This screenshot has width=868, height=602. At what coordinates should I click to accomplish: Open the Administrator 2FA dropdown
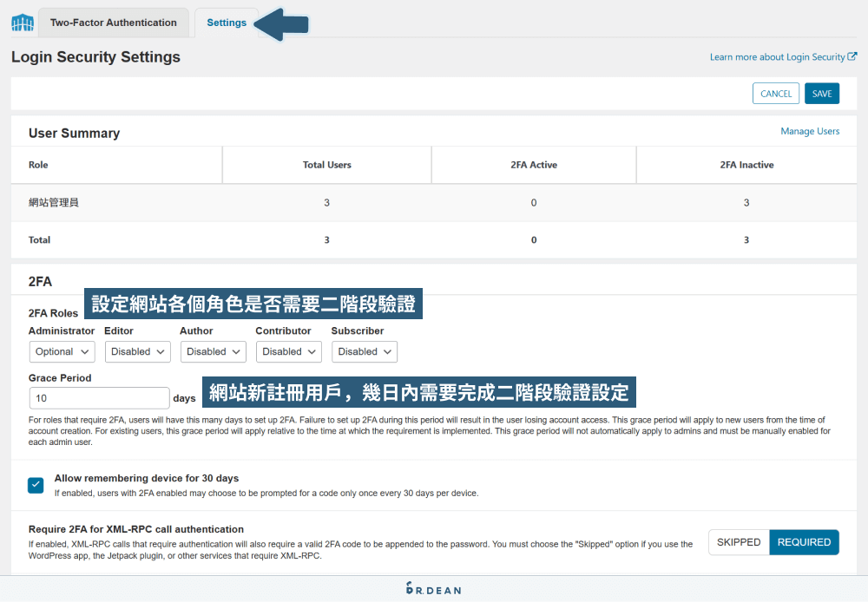point(62,351)
